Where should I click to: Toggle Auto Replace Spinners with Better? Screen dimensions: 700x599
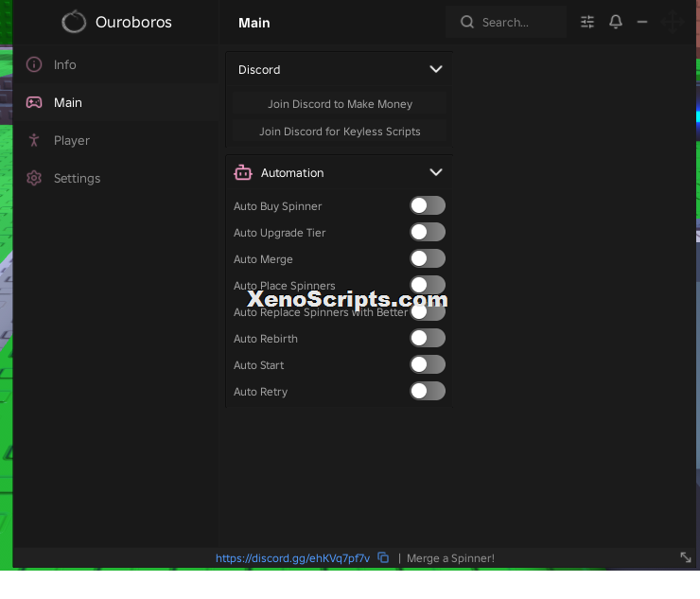[428, 312]
